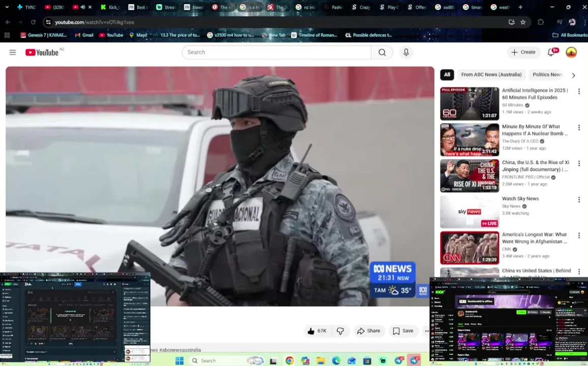
Task: Open China, the U.S. & Xi Jinping thumbnail
Action: (x=470, y=176)
